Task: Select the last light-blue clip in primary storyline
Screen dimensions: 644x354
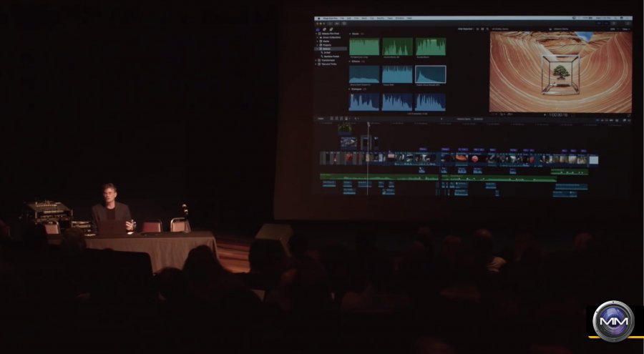Action: pos(593,159)
